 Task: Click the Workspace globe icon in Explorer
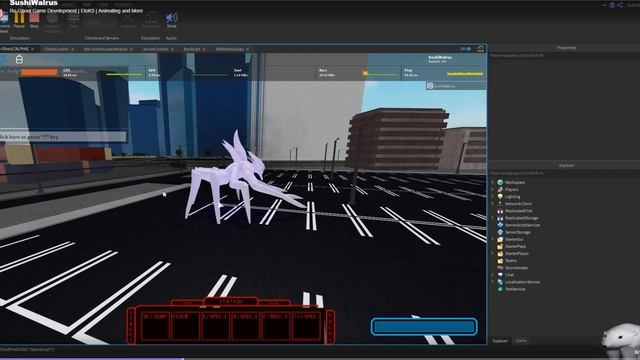pyautogui.click(x=500, y=182)
